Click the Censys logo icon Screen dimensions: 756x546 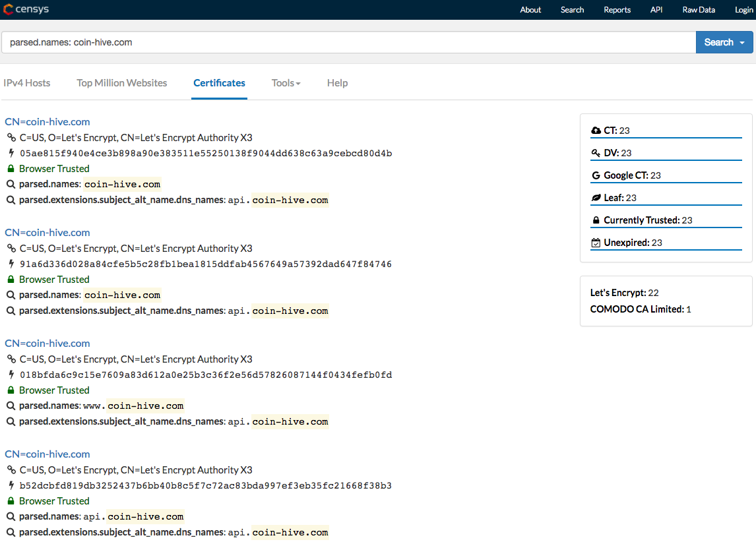(x=9, y=9)
